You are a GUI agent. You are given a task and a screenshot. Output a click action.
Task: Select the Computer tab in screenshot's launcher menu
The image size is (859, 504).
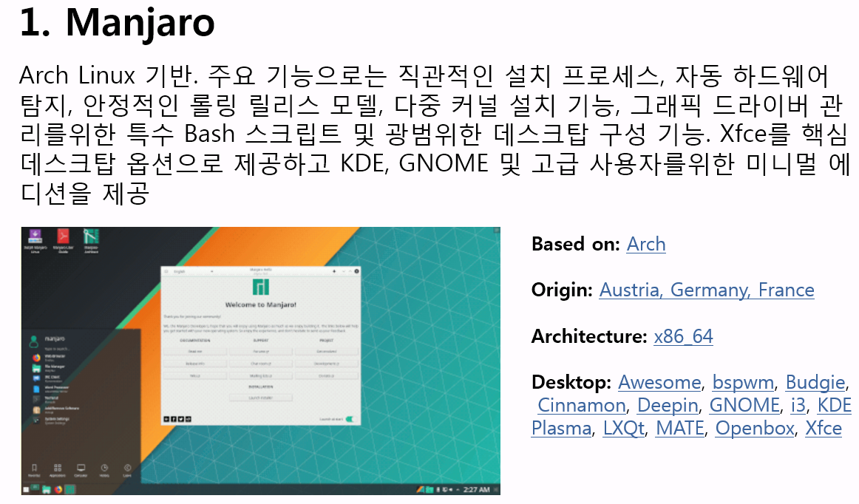coord(81,470)
